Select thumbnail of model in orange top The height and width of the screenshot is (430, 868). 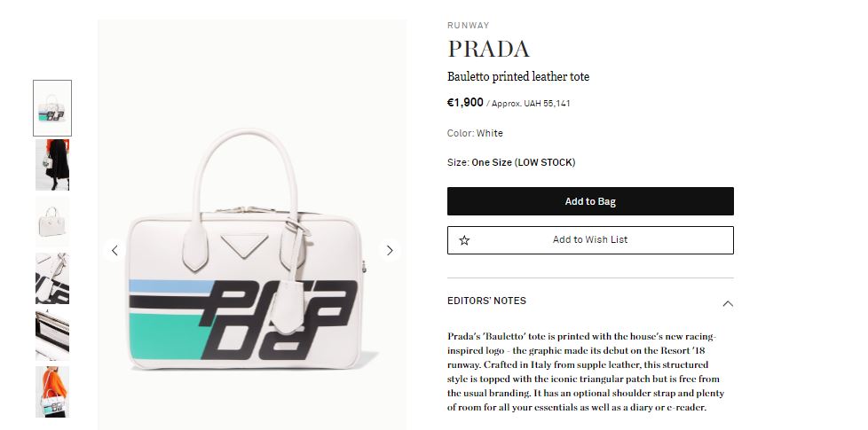pyautogui.click(x=52, y=392)
